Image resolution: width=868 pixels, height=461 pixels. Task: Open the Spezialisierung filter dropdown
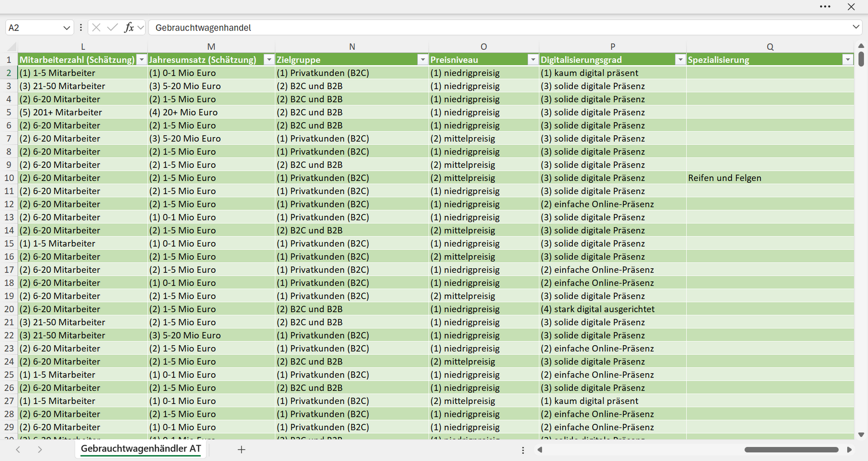tap(848, 60)
